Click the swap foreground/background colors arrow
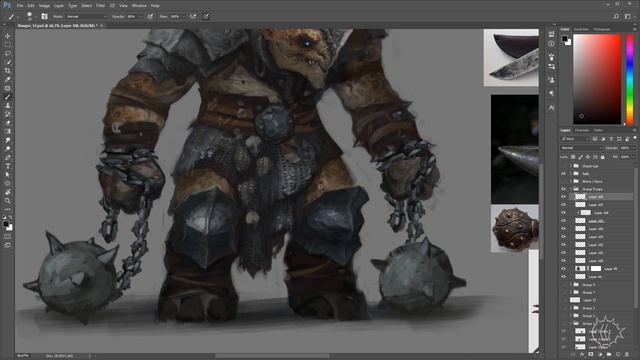Viewport: 640px width, 360px height. 10,218
